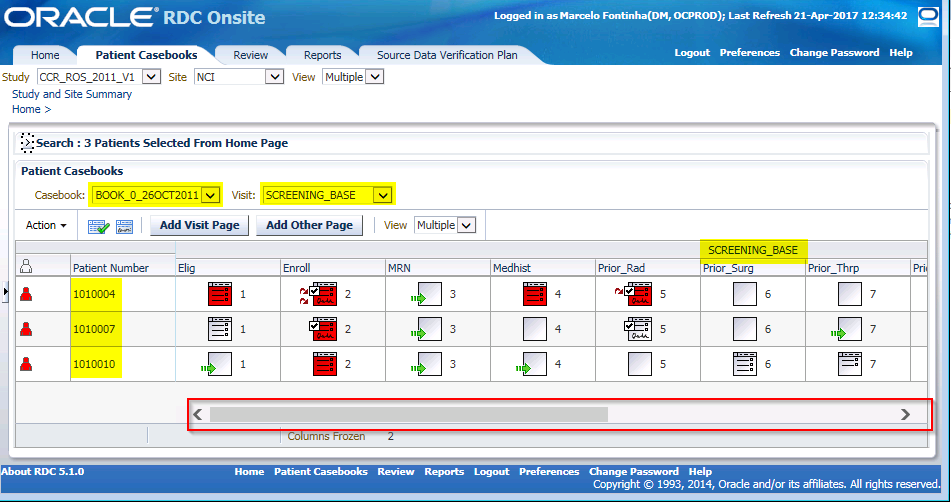The image size is (951, 502).
Task: Open Prior_Thrp page icon for patient 1010010
Action: coord(850,364)
